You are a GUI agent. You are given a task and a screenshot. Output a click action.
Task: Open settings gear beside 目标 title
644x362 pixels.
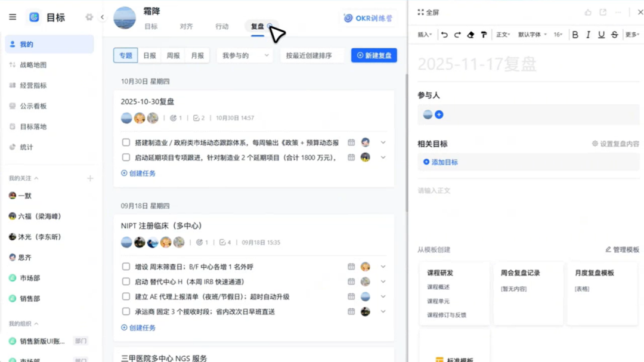89,17
